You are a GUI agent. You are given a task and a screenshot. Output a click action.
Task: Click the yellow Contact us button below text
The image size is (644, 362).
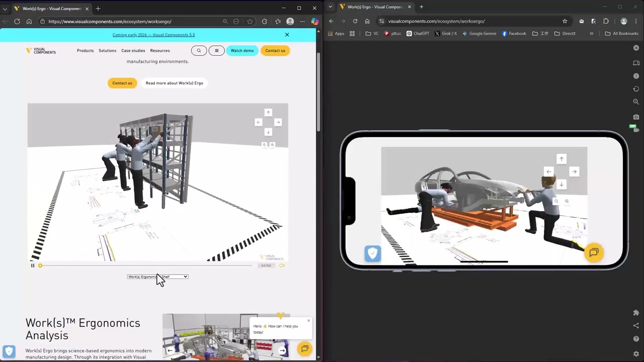point(122,83)
